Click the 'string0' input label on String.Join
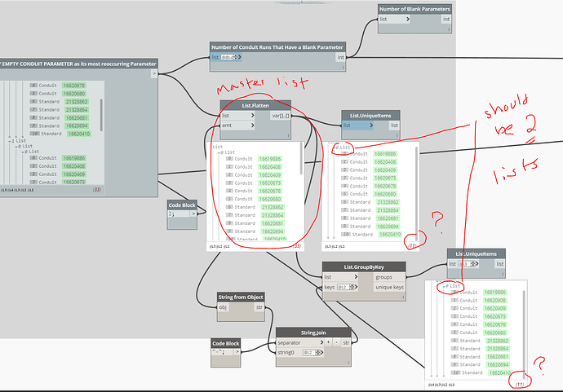Screen dimensions: 563x392 [286, 353]
